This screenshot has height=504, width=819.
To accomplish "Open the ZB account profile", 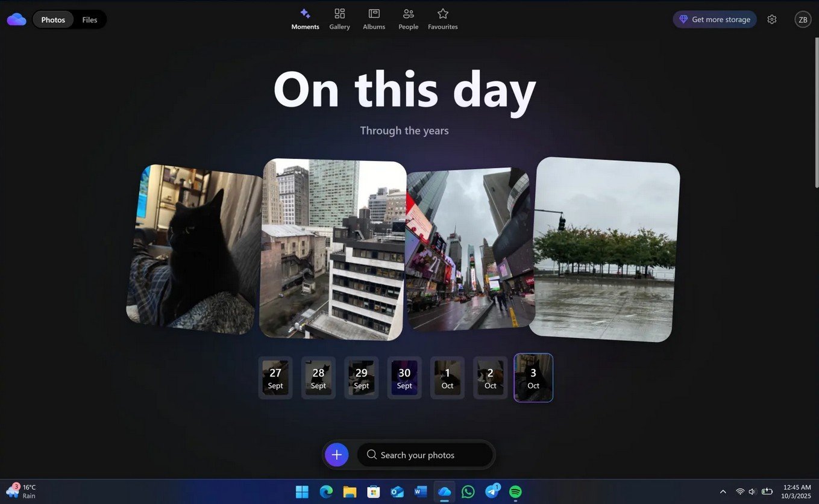I will pyautogui.click(x=803, y=19).
